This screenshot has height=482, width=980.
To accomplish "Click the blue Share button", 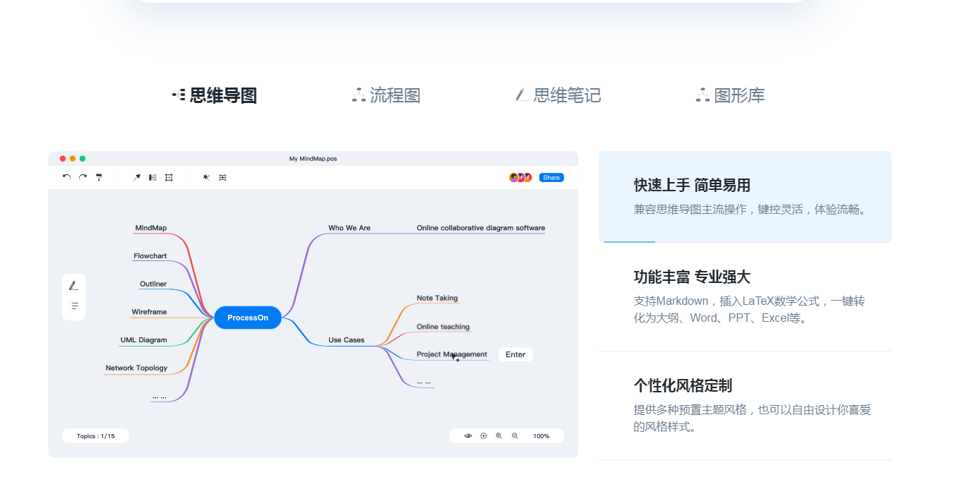I will tap(551, 178).
